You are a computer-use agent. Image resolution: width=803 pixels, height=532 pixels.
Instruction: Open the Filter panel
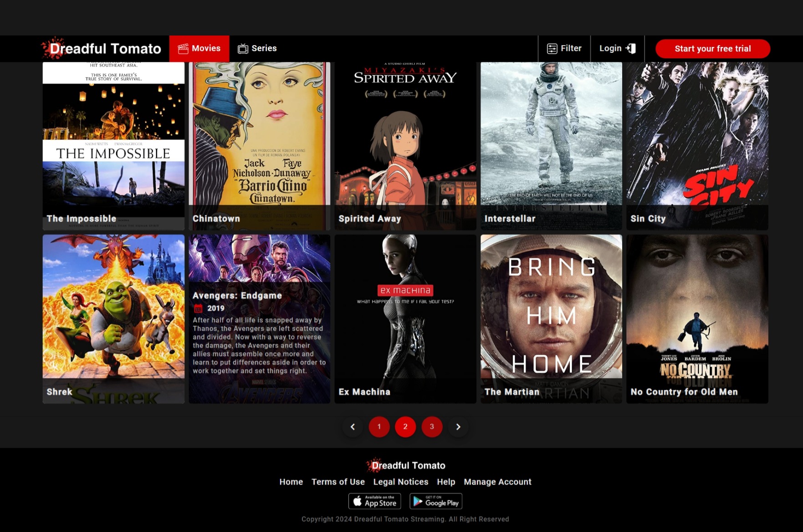click(564, 48)
